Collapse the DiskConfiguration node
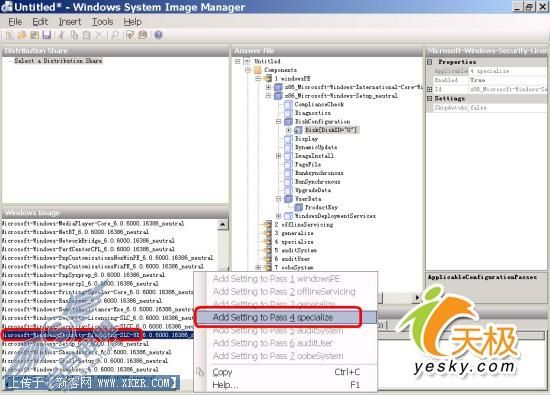The width and height of the screenshot is (550, 395). point(279,121)
